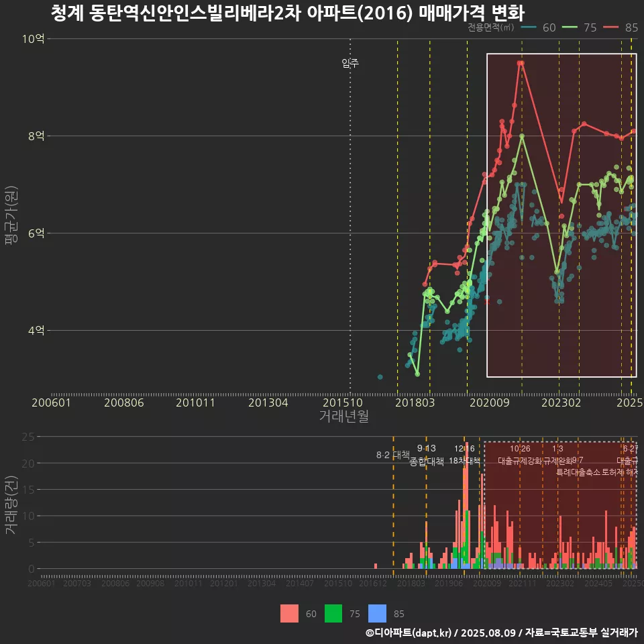Click the '8억' y-axis tick label
Image resolution: width=644 pixels, height=644 pixels.
(36, 136)
